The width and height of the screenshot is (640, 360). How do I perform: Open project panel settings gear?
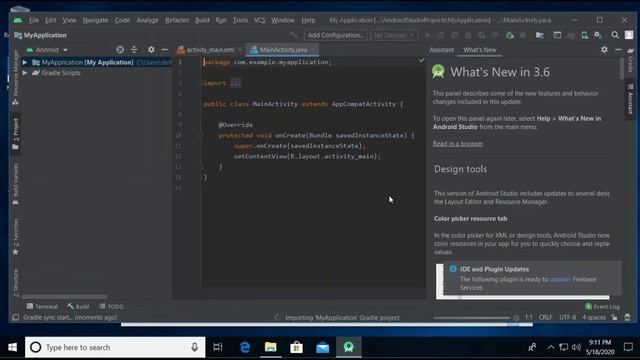tap(151, 50)
